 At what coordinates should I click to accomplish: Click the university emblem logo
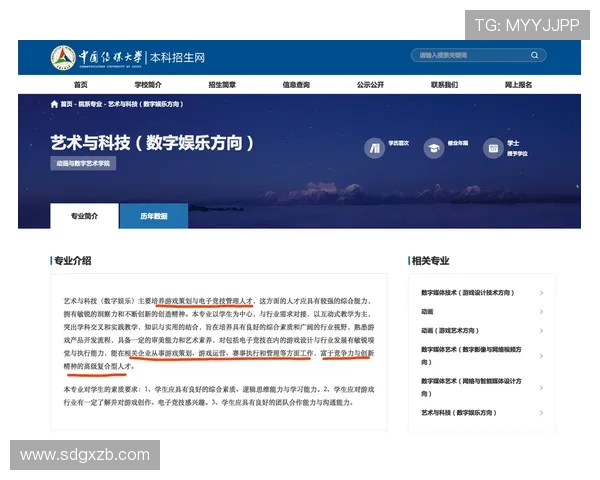pos(63,58)
